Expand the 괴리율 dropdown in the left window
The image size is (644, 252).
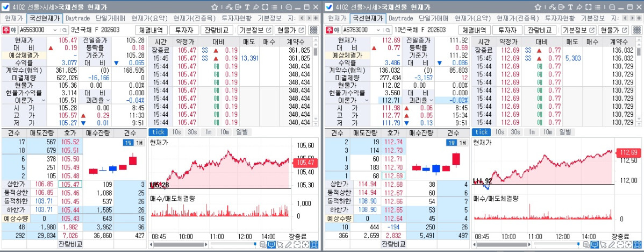point(109,100)
